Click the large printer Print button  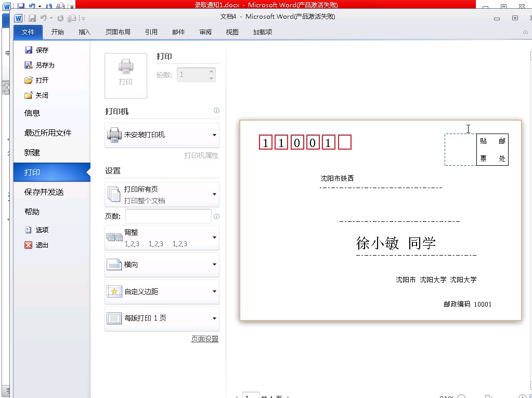125,75
